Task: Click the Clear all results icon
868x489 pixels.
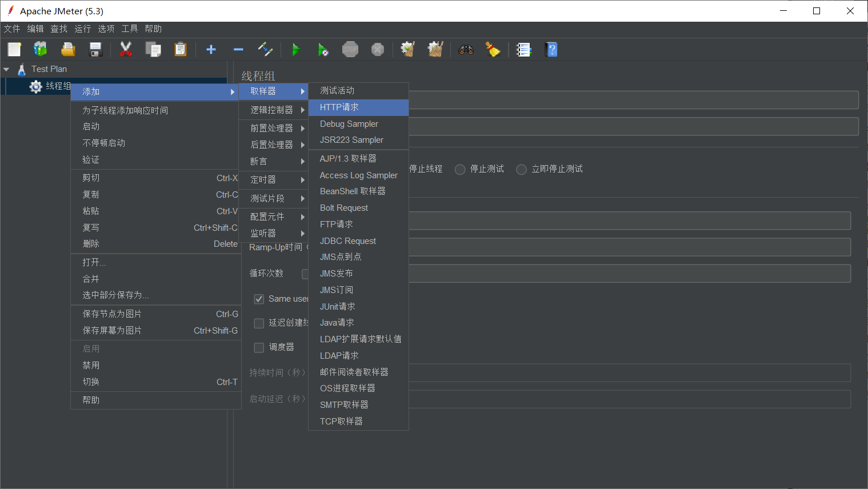Action: click(435, 50)
